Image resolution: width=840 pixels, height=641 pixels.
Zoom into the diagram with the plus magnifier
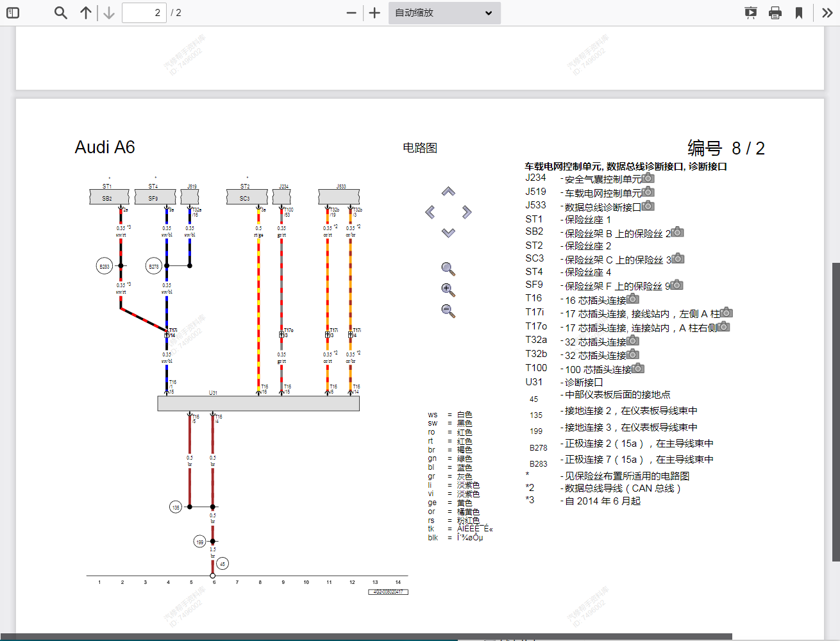[x=448, y=290]
